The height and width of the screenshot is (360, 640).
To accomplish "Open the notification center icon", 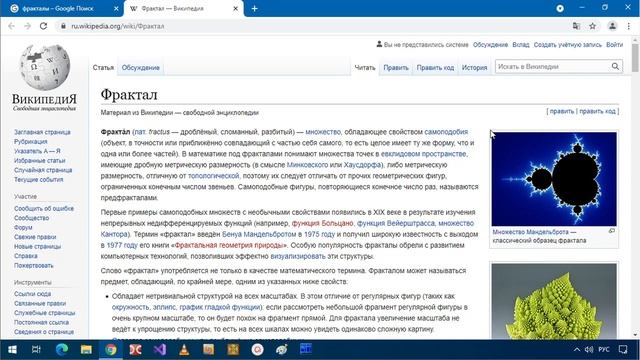I will pyautogui.click(x=623, y=350).
